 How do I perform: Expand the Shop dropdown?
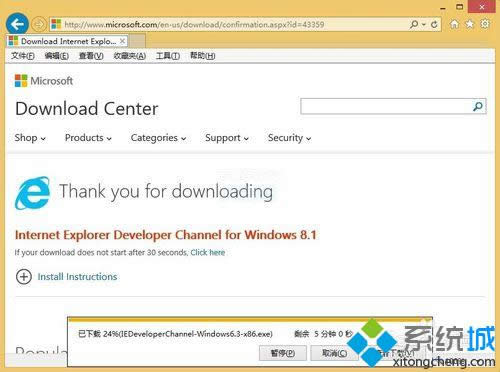30,138
